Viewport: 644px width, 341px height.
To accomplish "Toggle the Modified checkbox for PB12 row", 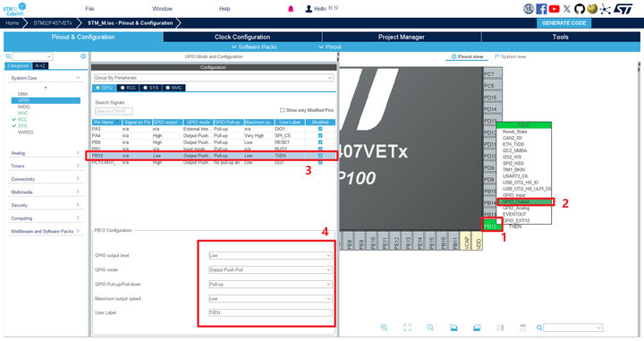I will coord(320,156).
